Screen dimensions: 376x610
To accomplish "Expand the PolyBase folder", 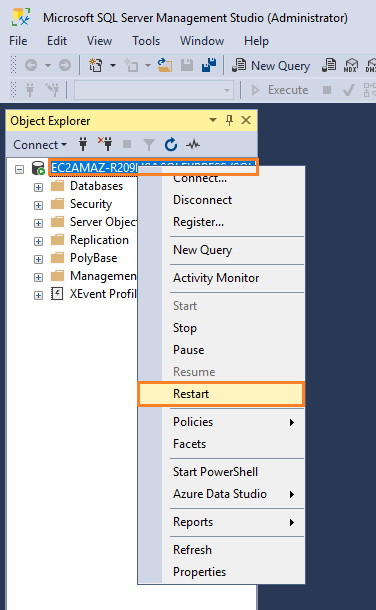I will click(38, 259).
